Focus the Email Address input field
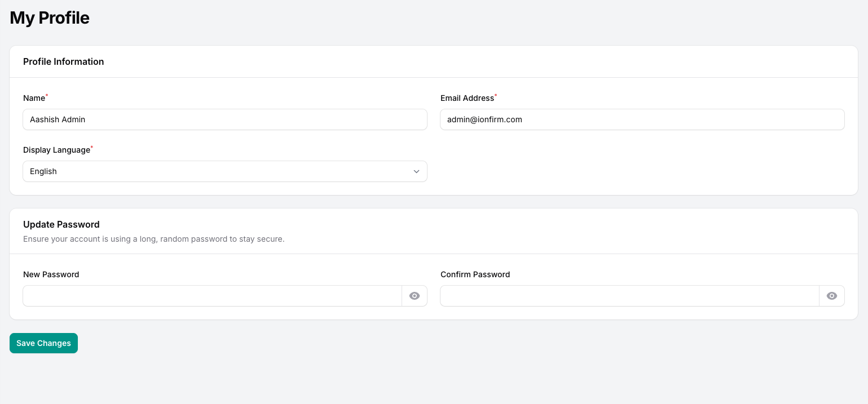 (x=642, y=119)
